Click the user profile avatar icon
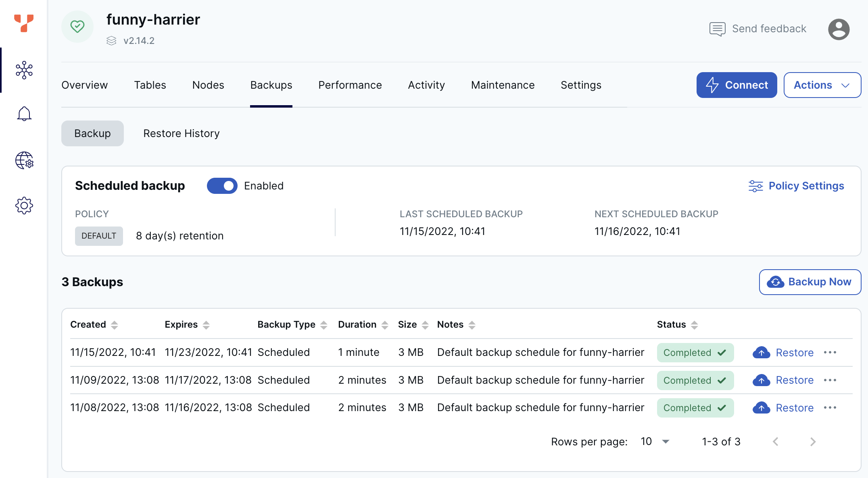 click(839, 29)
